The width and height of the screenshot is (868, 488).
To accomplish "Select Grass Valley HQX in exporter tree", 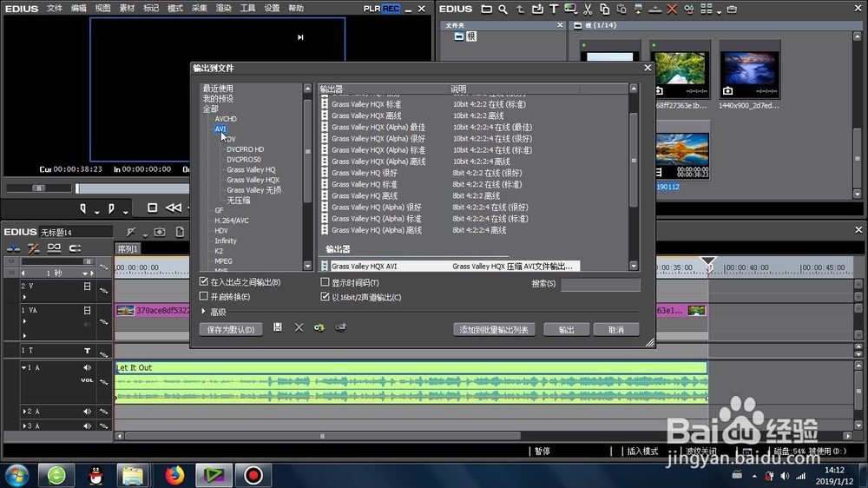I will 253,180.
